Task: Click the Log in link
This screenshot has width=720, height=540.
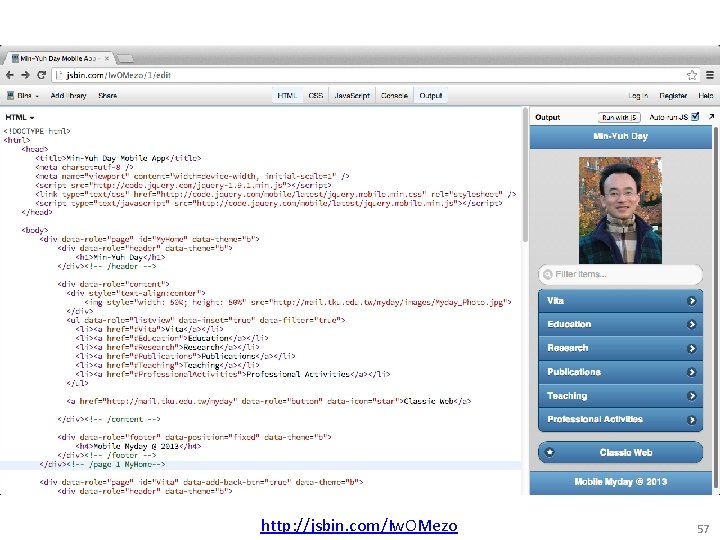Action: coord(638,96)
